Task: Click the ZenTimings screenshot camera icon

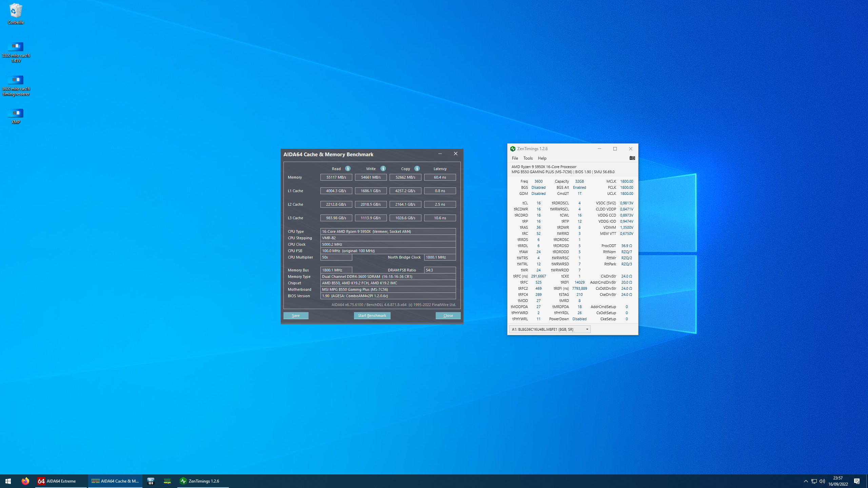Action: tap(632, 158)
